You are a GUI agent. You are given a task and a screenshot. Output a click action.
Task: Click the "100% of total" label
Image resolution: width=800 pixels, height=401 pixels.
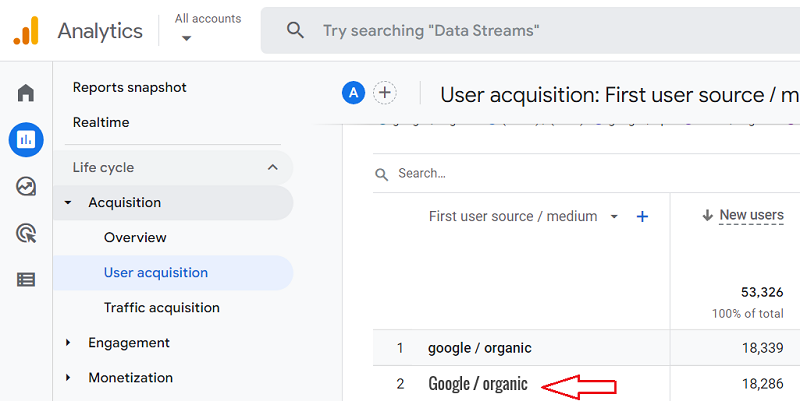click(x=748, y=313)
